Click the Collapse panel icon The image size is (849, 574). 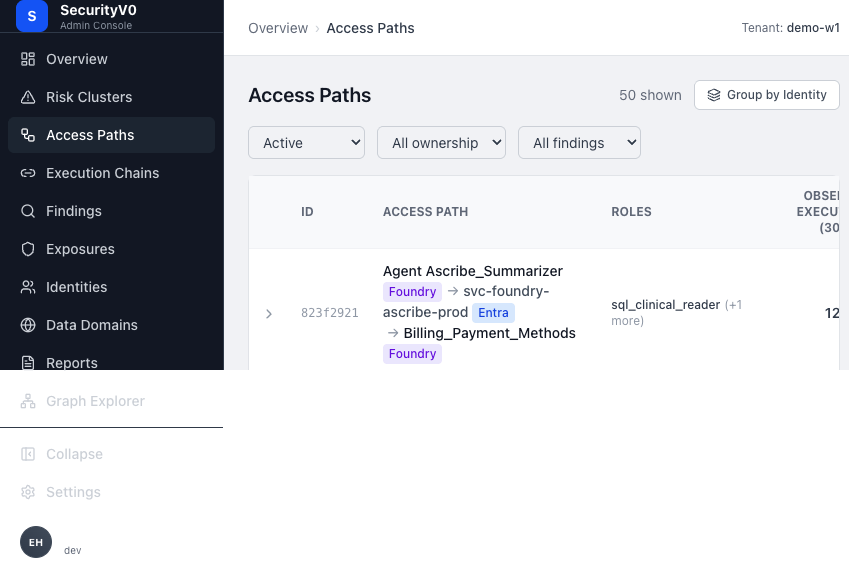point(28,454)
